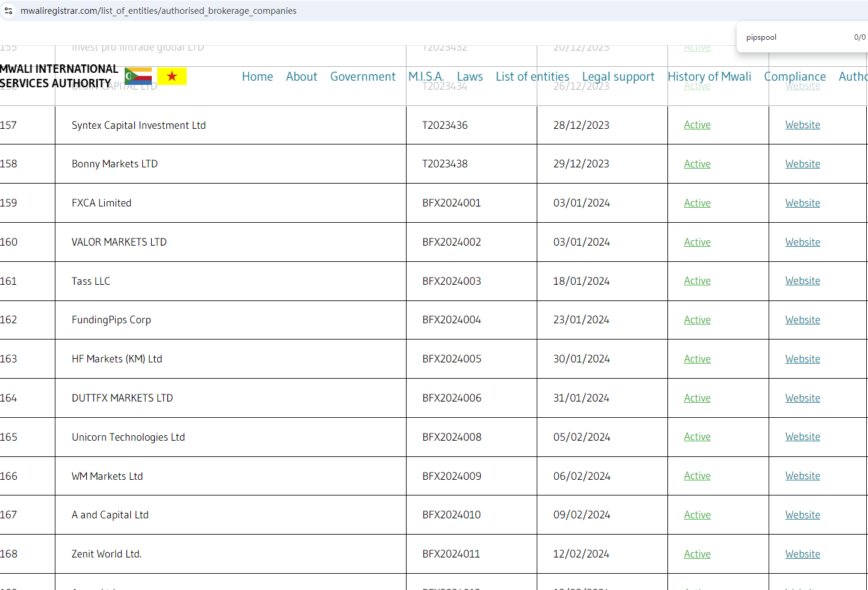The image size is (868, 590).
Task: Click Active status for Tass LLC
Action: point(697,281)
